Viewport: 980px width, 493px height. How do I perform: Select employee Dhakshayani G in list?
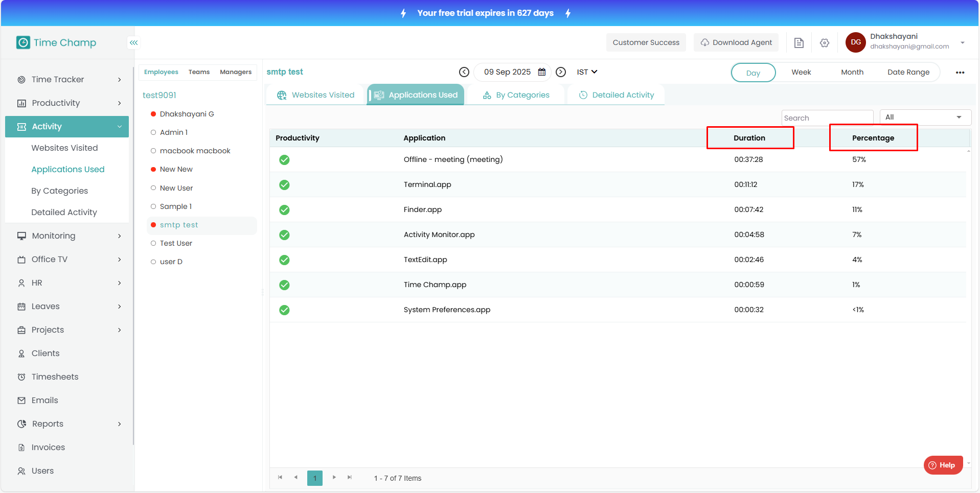click(187, 114)
